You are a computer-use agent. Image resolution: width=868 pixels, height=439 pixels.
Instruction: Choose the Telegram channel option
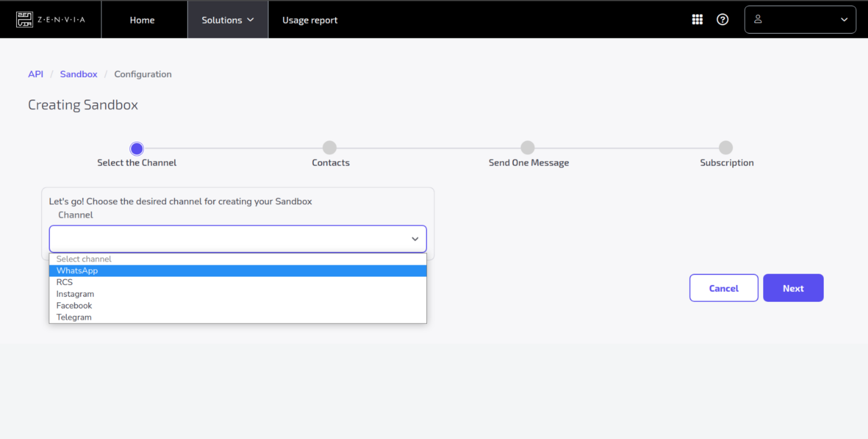click(74, 317)
